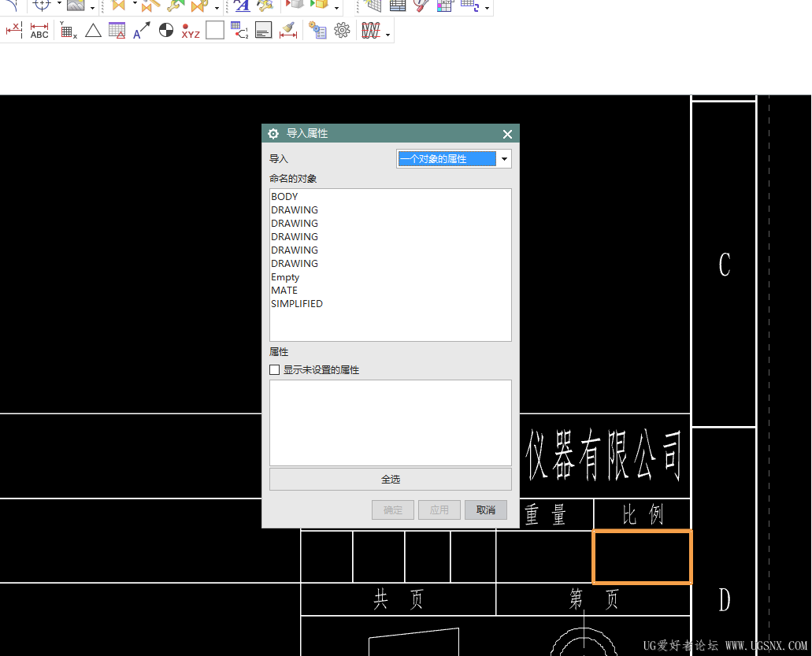
Task: Open the gear settings icon in toolbar
Action: (342, 31)
